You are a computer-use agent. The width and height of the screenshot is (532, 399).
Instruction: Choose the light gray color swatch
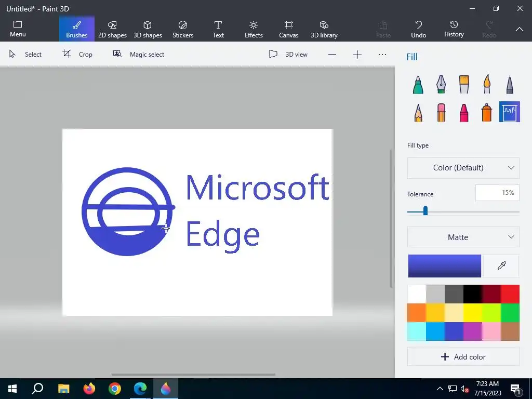point(435,294)
